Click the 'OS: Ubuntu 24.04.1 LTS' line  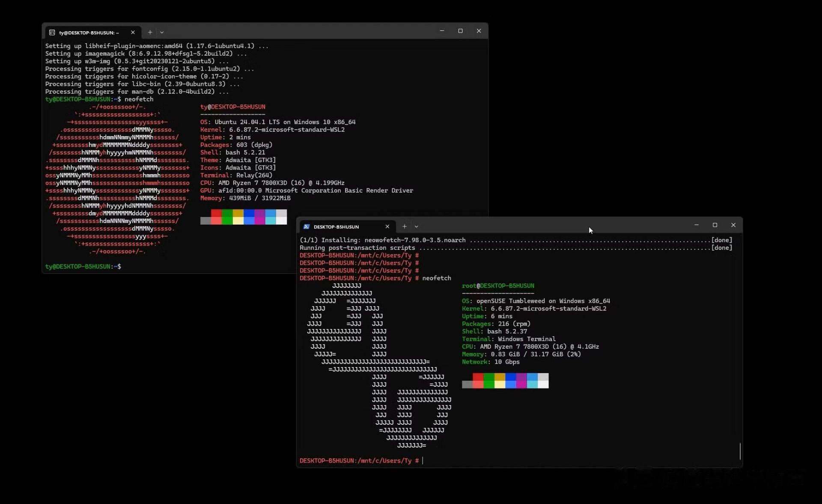(x=278, y=122)
